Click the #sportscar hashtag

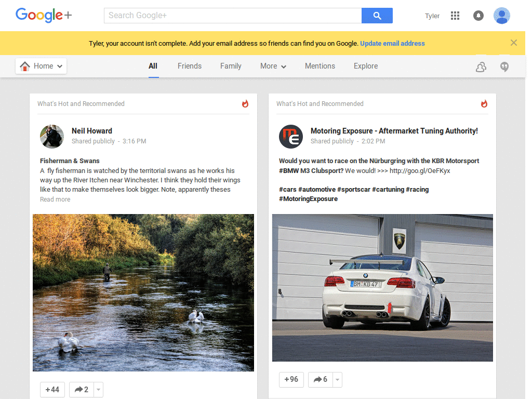click(353, 190)
